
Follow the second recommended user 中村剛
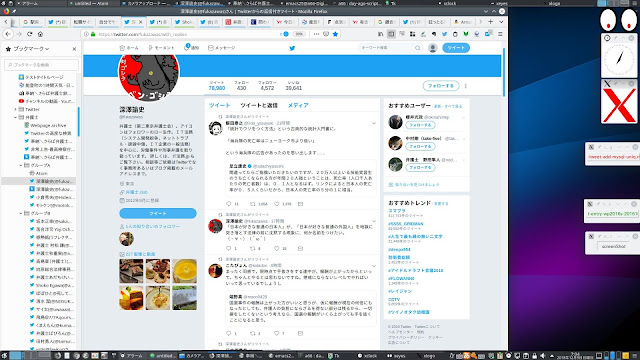point(420,146)
